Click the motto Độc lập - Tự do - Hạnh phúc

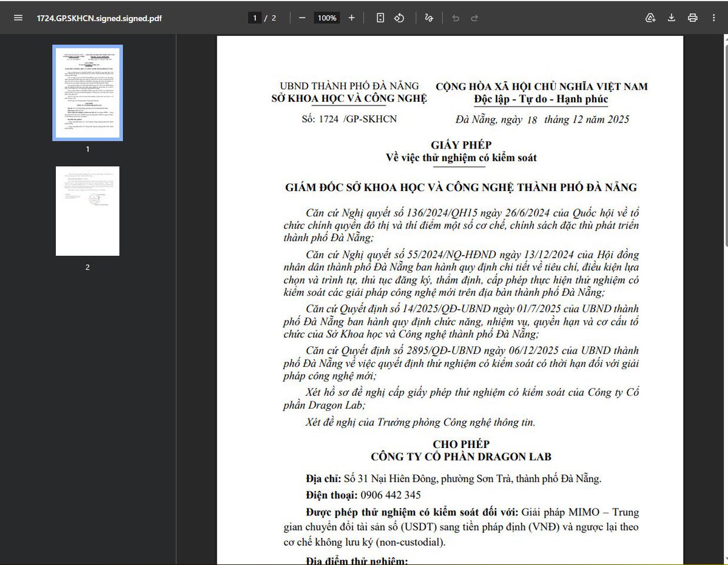(541, 99)
